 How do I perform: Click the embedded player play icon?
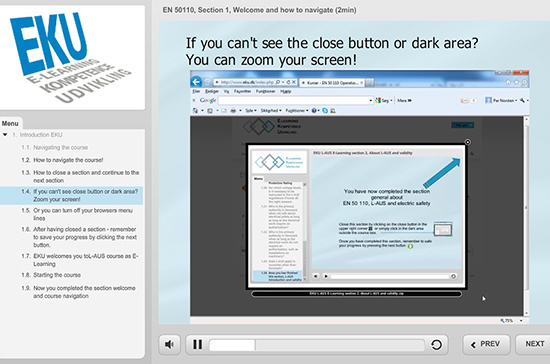[326, 276]
